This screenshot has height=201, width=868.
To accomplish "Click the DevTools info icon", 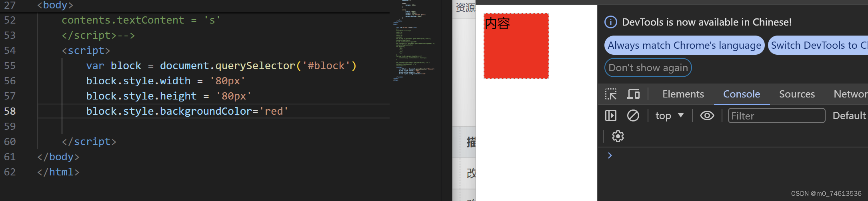I will 610,22.
